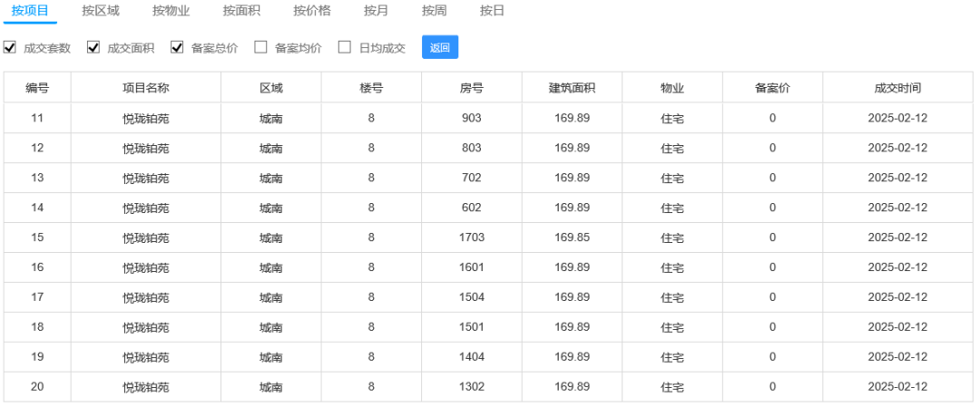Select room 903 in row 11

[x=471, y=118]
